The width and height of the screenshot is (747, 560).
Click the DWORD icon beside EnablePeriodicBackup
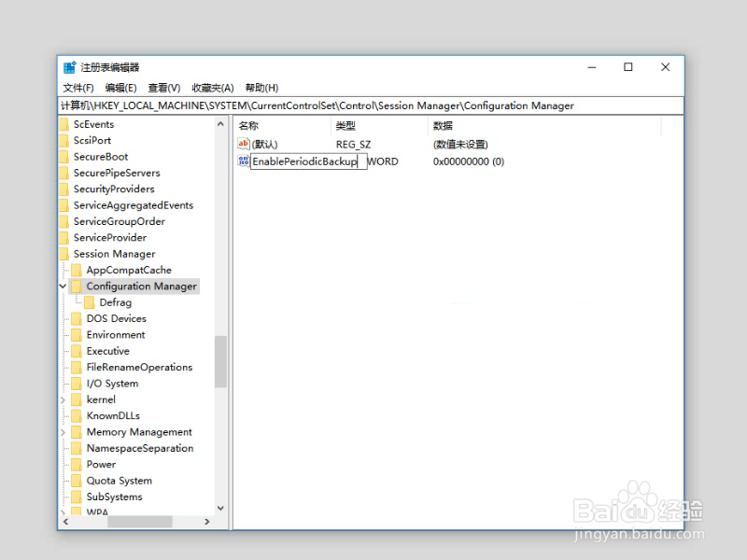tap(244, 161)
